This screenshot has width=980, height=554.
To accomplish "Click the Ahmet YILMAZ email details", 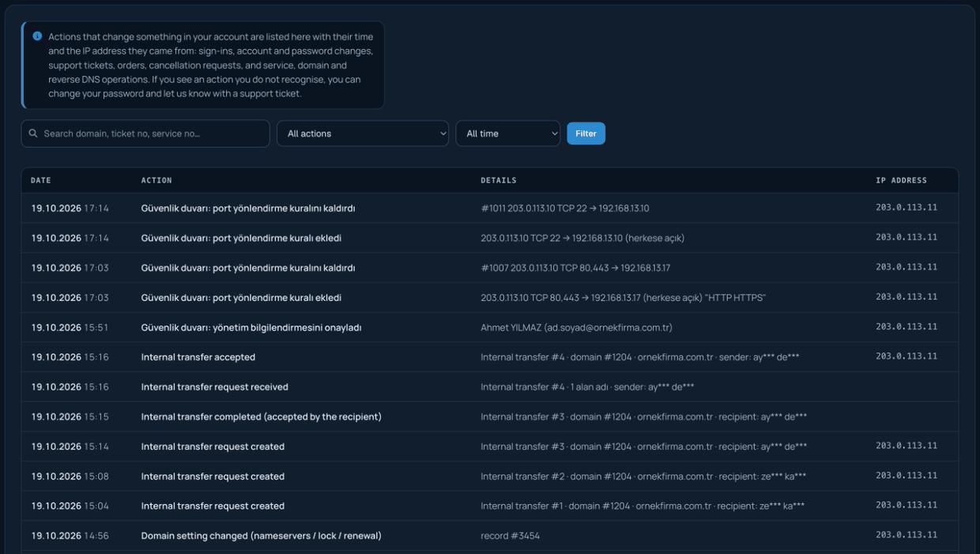I will point(576,327).
